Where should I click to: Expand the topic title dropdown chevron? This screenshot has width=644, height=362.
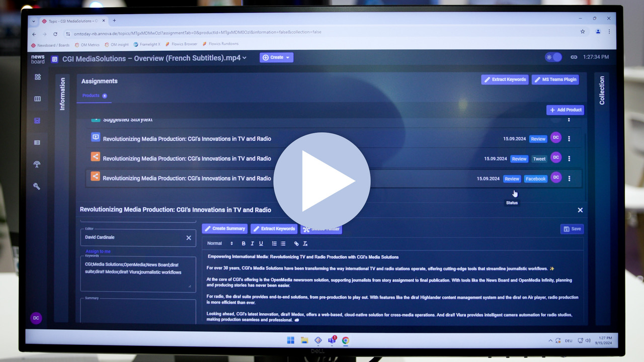coord(245,58)
